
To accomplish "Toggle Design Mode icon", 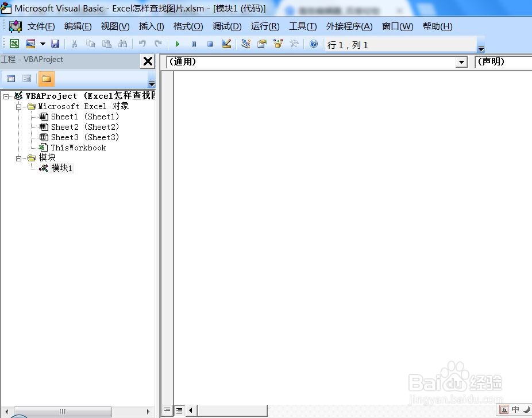I will (226, 44).
